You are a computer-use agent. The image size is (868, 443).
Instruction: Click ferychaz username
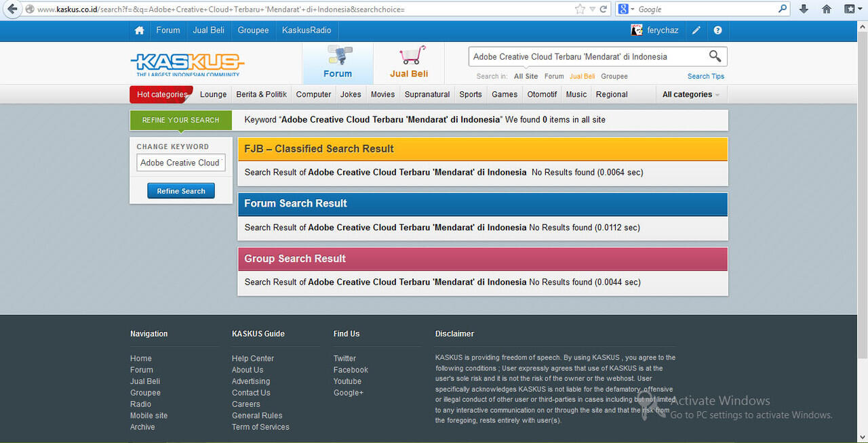coord(663,30)
